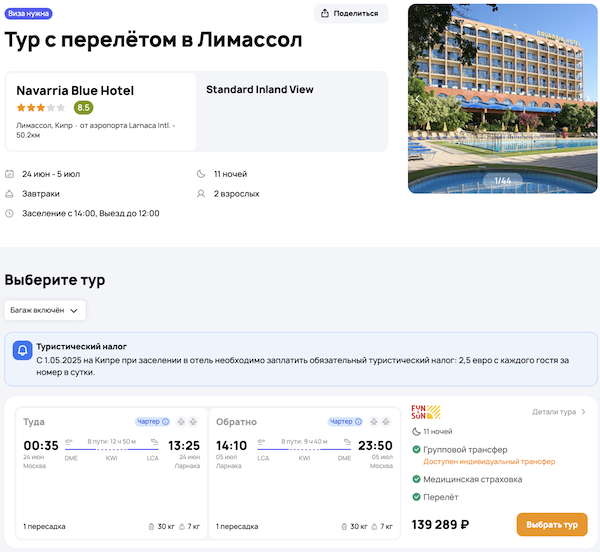Open Детали тура details link

pos(559,411)
